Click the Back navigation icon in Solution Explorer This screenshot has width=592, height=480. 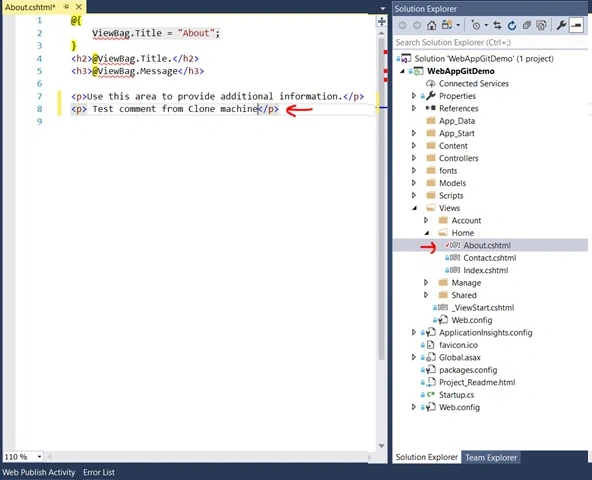[402, 25]
